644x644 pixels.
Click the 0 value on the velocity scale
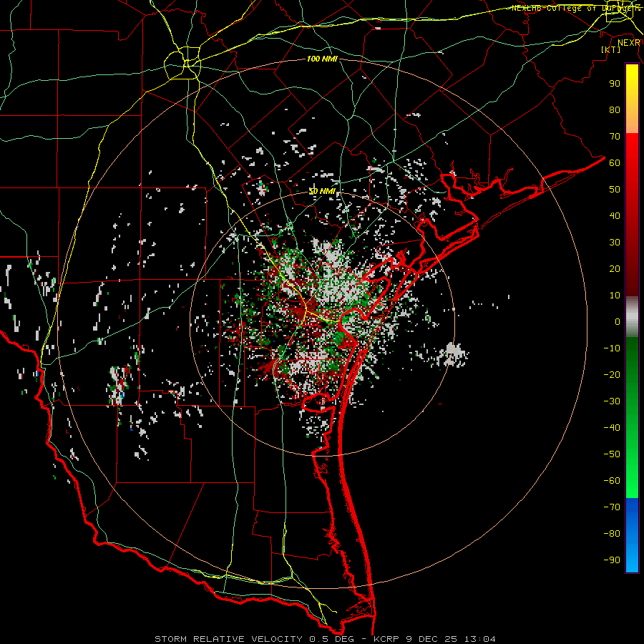tap(618, 321)
